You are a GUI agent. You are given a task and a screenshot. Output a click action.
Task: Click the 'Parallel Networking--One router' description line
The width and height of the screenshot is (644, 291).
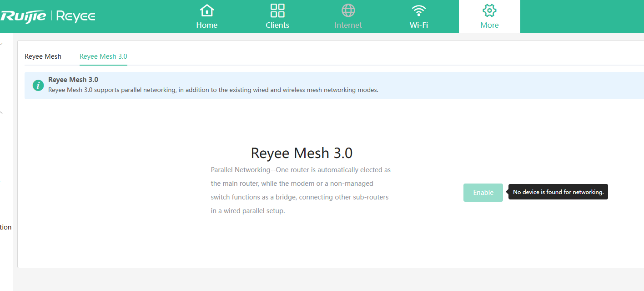pos(301,170)
